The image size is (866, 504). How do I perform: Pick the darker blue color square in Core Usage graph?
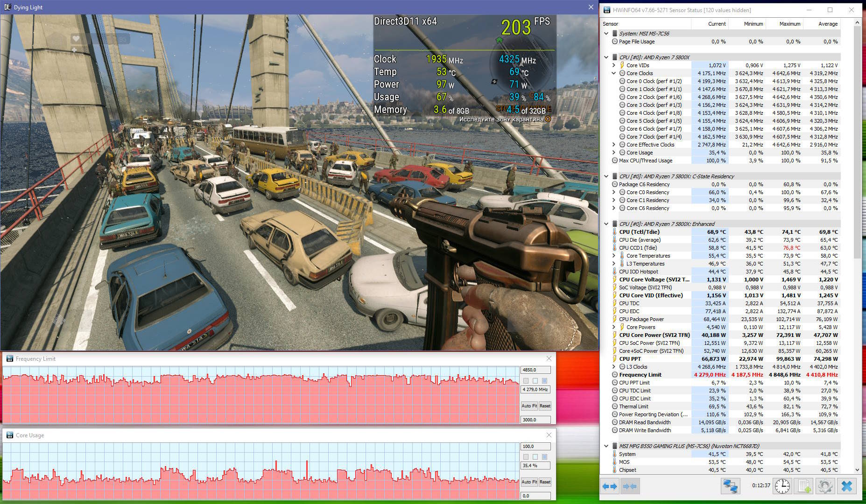click(x=544, y=457)
